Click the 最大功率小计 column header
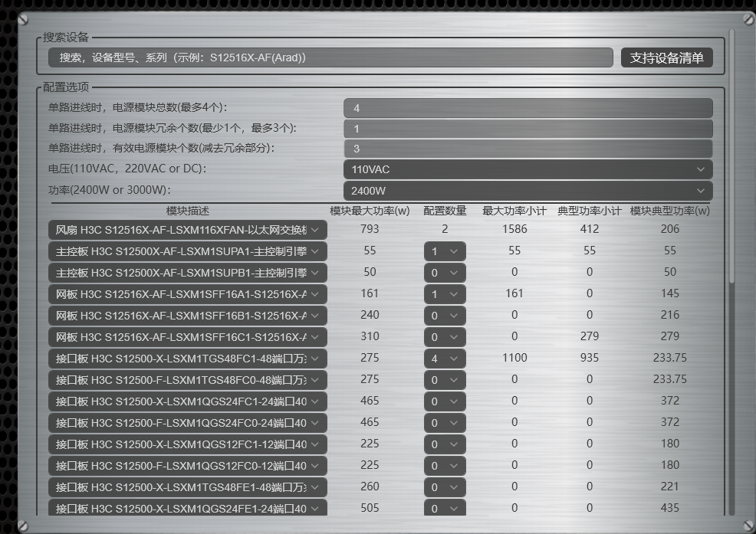This screenshot has height=534, width=756. [514, 211]
